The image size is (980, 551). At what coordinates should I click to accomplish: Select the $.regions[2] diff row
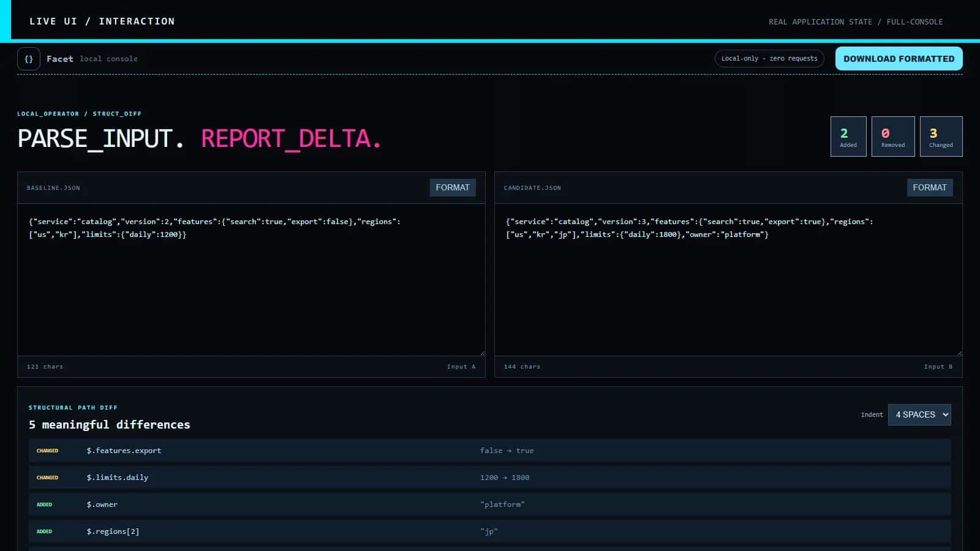pos(490,531)
